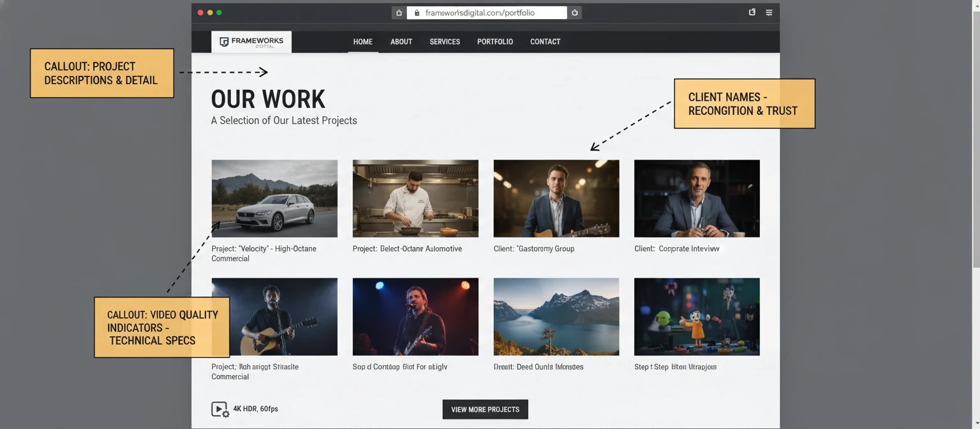Click the 4K HDR, 60fps video spec icon
980x429 pixels.
220,409
